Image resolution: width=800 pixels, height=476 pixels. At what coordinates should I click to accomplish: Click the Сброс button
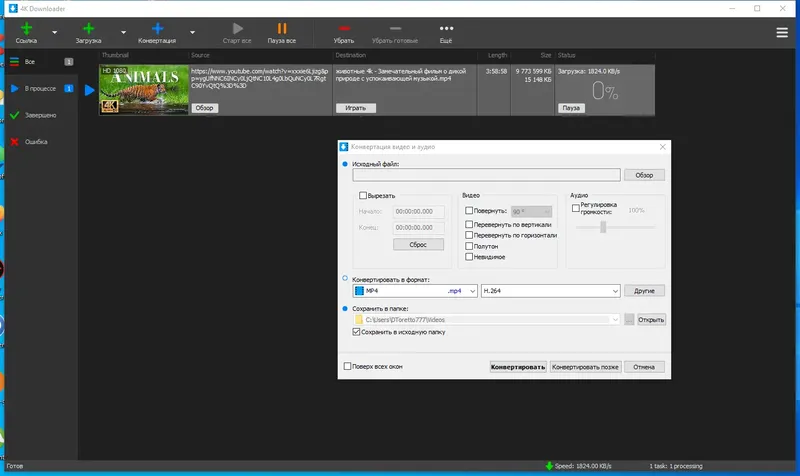pos(418,245)
